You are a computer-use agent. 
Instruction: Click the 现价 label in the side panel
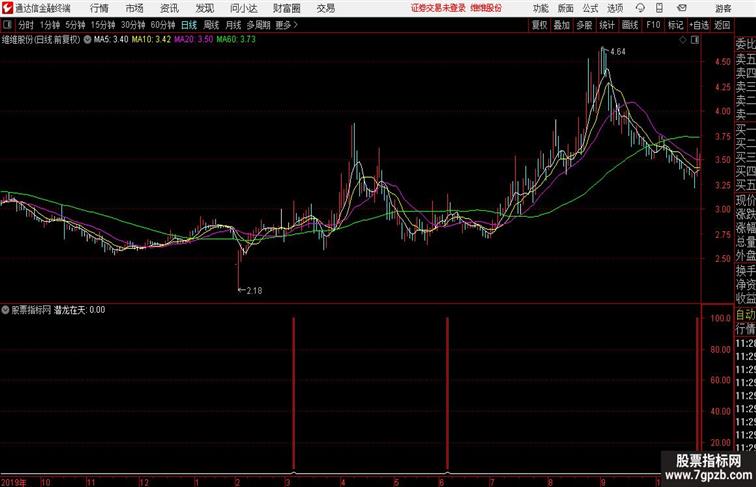pyautogui.click(x=745, y=201)
